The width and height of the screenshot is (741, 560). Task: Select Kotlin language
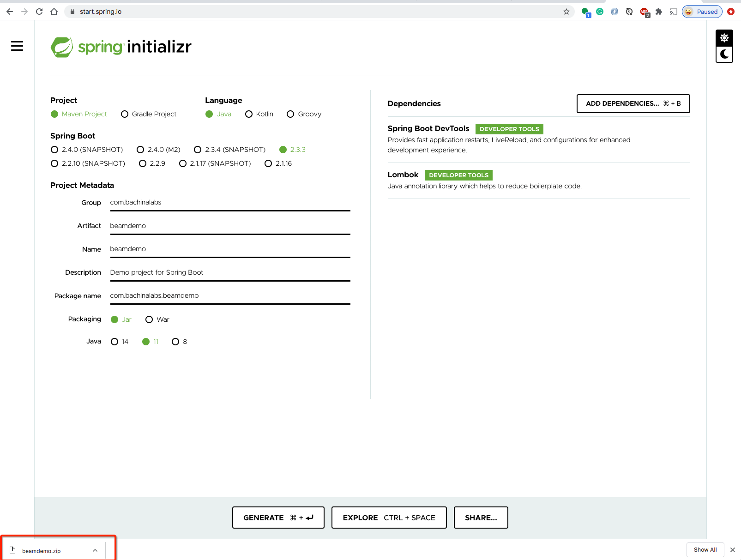coord(259,114)
